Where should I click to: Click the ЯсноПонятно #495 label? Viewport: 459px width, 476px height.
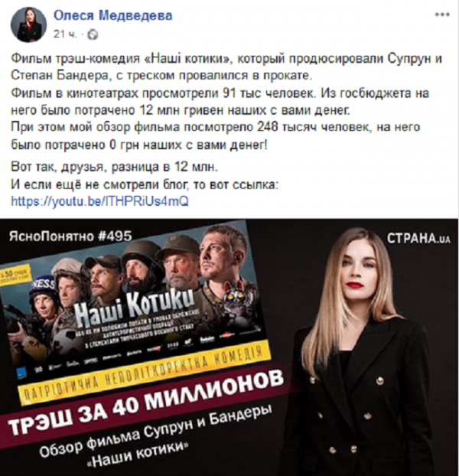click(x=70, y=236)
